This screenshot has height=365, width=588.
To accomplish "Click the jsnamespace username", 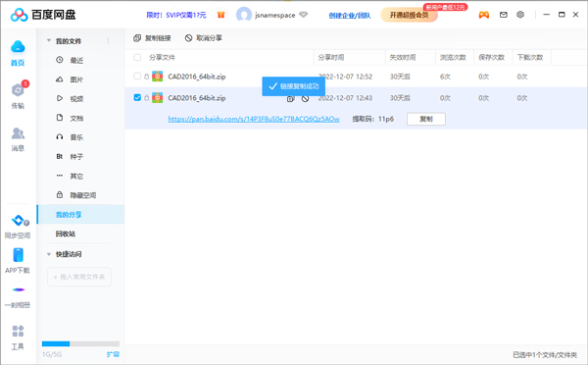I will click(274, 16).
